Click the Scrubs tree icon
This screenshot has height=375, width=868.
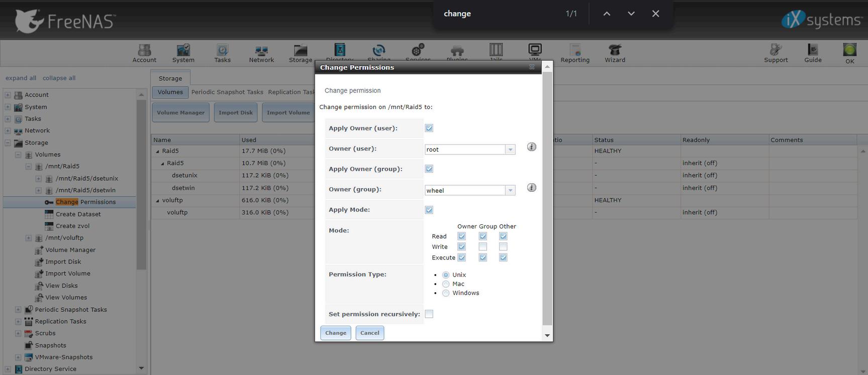pyautogui.click(x=29, y=333)
